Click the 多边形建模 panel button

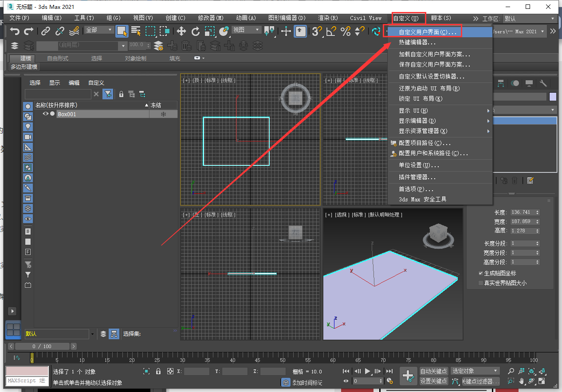coord(24,67)
